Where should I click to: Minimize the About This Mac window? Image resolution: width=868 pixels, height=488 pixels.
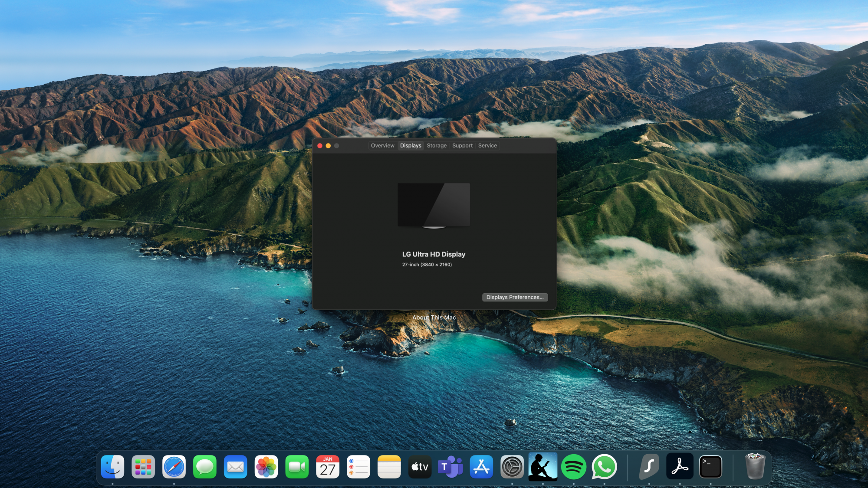point(328,146)
